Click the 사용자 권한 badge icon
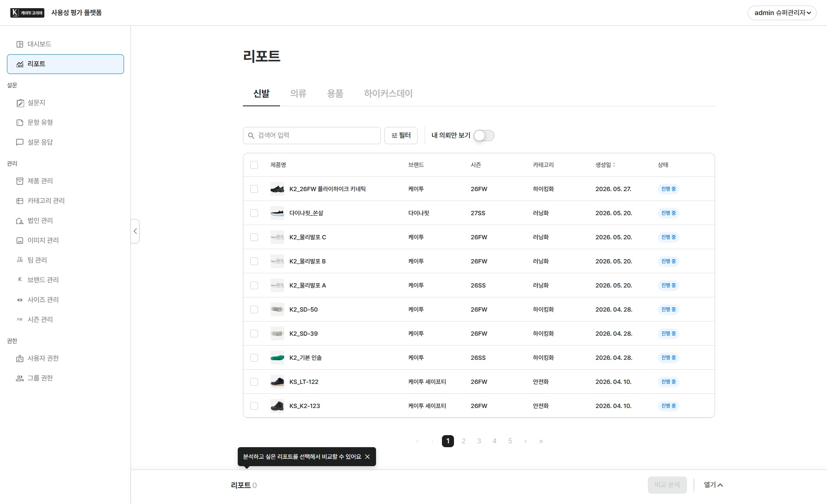Screen dimensions: 827x504 [20, 359]
